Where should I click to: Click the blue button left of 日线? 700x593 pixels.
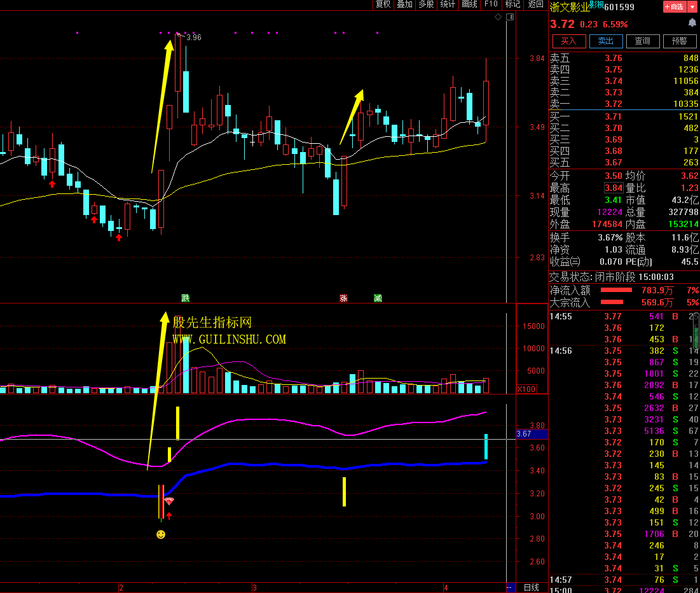coord(511,588)
